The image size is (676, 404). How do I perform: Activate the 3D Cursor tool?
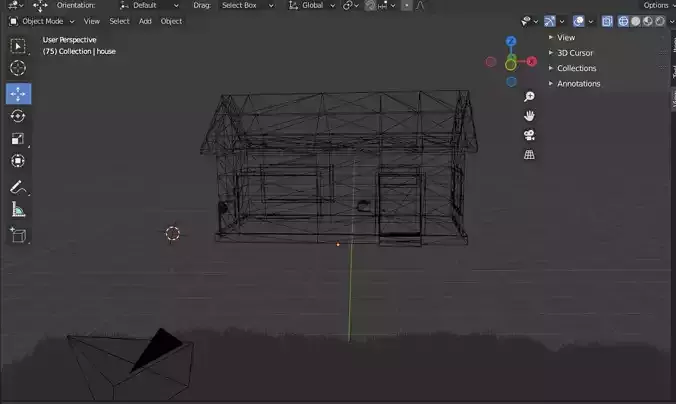[18, 68]
